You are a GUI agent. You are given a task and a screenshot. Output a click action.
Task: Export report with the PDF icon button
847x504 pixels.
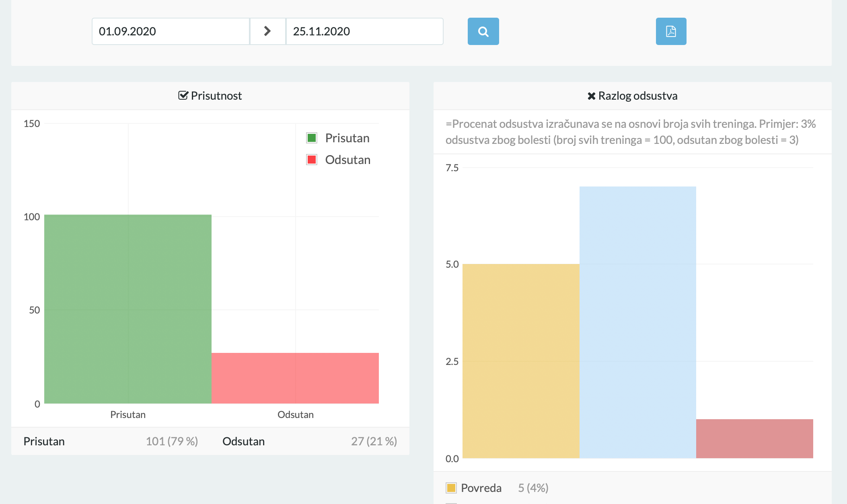671,31
